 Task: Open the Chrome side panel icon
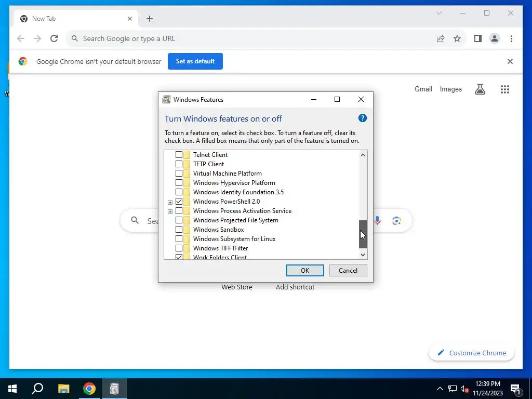(478, 38)
